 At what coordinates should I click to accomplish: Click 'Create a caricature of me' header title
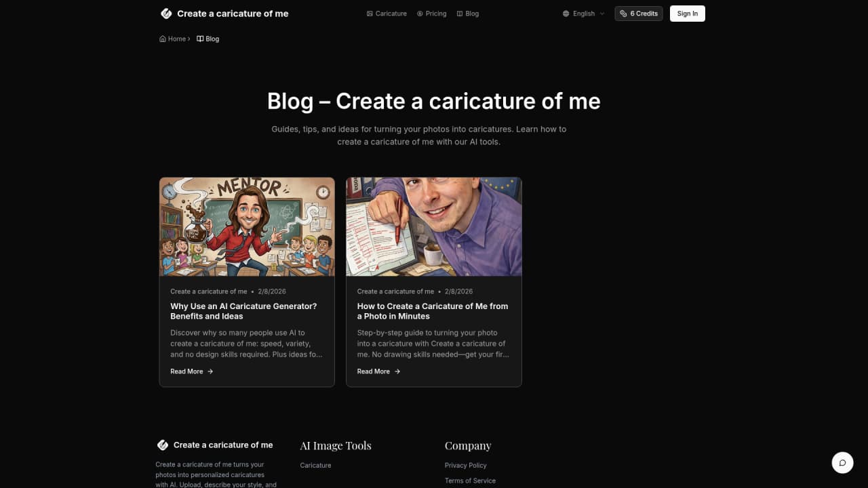233,14
